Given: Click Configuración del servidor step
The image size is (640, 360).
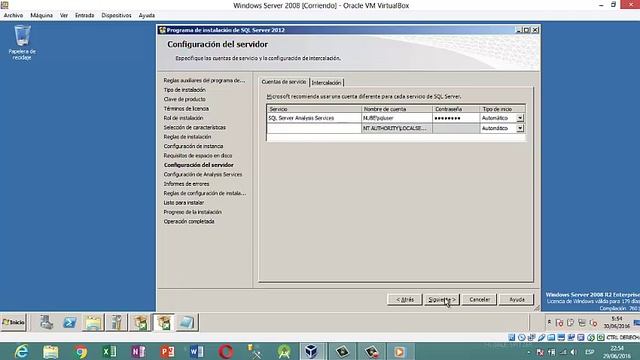Looking at the screenshot, I should point(199,165).
